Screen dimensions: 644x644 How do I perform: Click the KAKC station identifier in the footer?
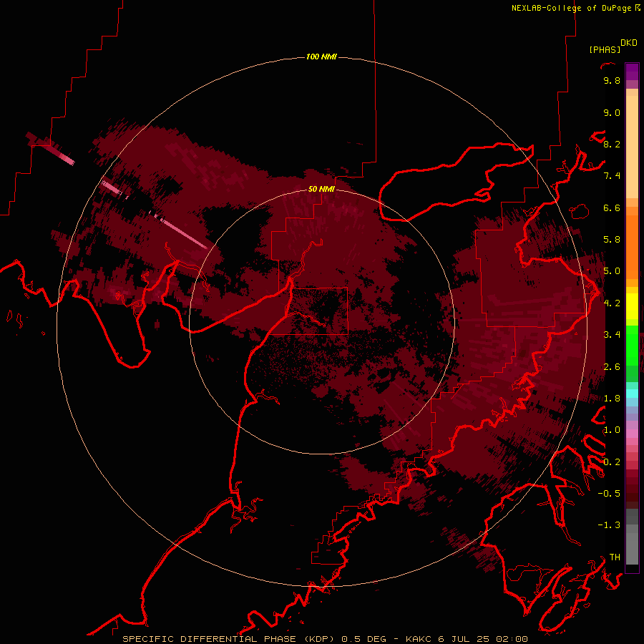point(419,639)
